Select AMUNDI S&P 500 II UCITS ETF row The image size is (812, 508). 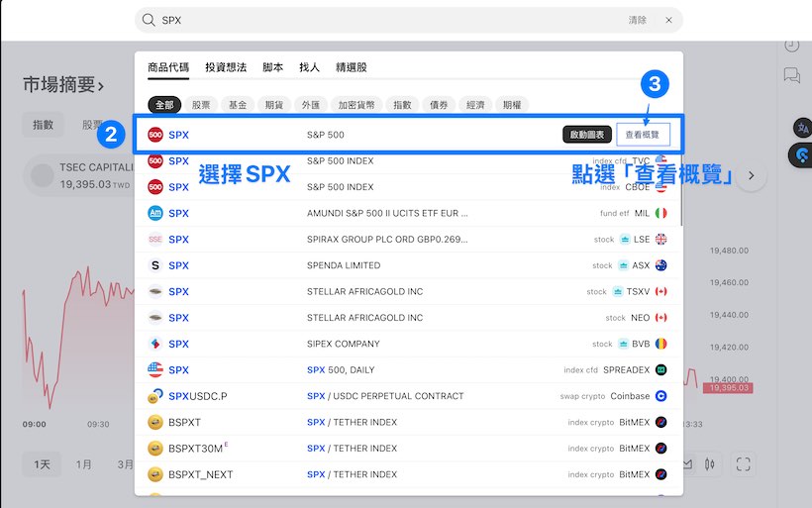[x=408, y=213]
